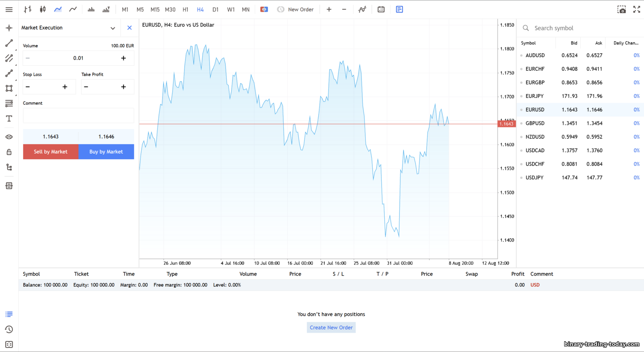Select the text annotation tool
Viewport: 644px width, 352px height.
tap(9, 119)
